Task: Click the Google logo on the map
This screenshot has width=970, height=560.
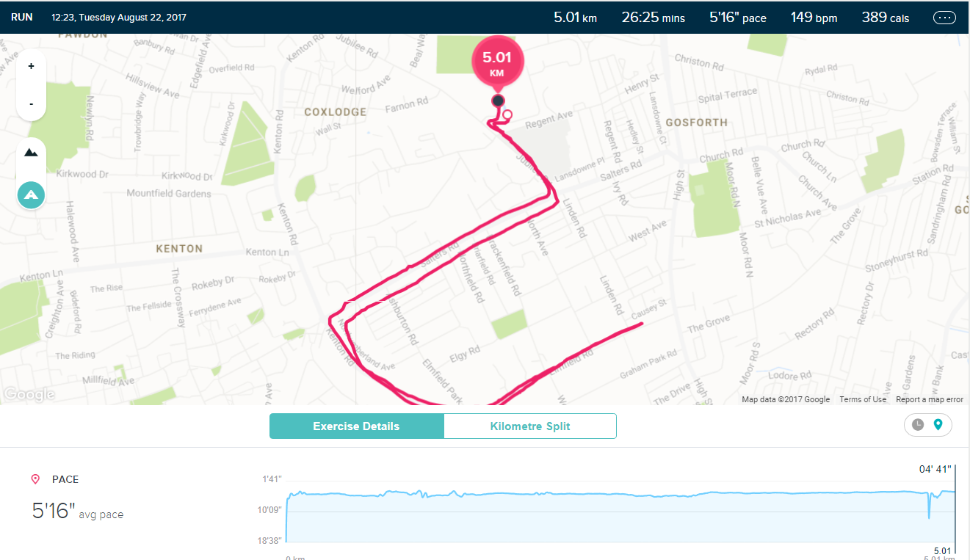Action: [29, 394]
